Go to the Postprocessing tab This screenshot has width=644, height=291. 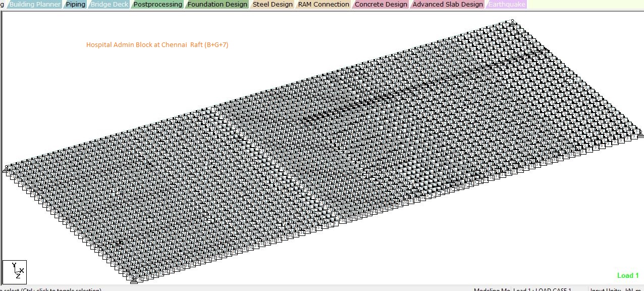click(157, 5)
